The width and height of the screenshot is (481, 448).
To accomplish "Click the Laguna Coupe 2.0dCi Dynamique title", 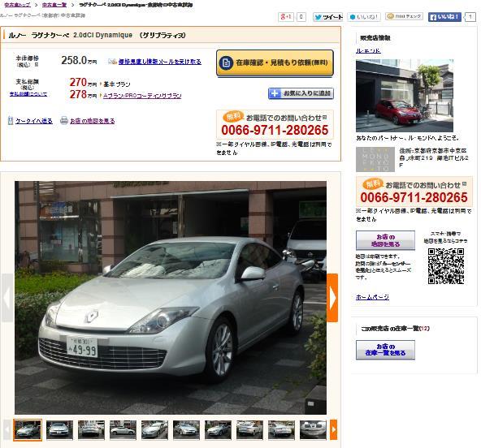I will click(97, 35).
